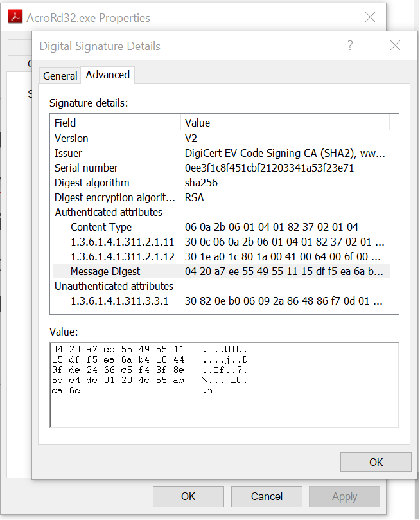
Task: Click the RSA value
Action: 194,198
